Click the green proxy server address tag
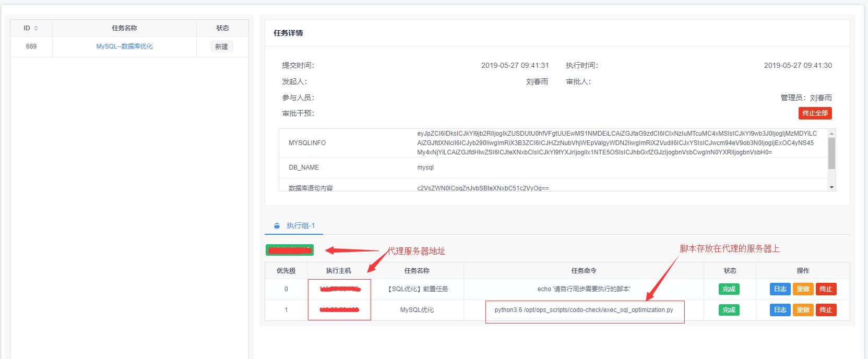 [x=290, y=250]
